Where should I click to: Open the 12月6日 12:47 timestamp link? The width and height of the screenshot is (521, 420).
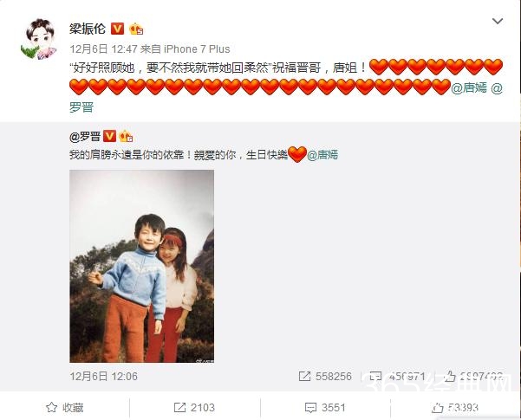pyautogui.click(x=103, y=49)
